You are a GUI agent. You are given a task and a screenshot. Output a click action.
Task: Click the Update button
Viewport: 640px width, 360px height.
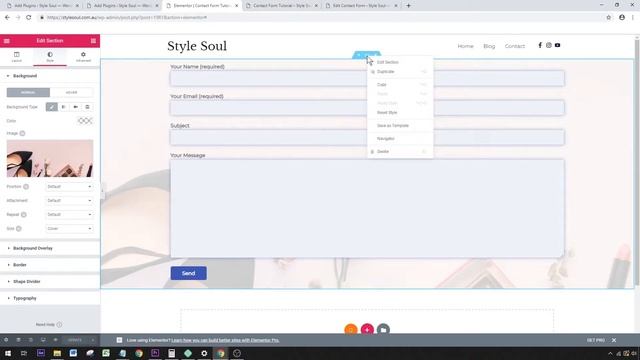tap(75, 340)
